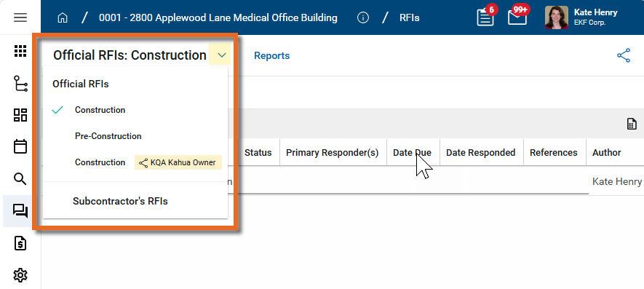This screenshot has height=289, width=644.
Task: Open tasks clipboard with 6 badge
Action: tap(486, 17)
